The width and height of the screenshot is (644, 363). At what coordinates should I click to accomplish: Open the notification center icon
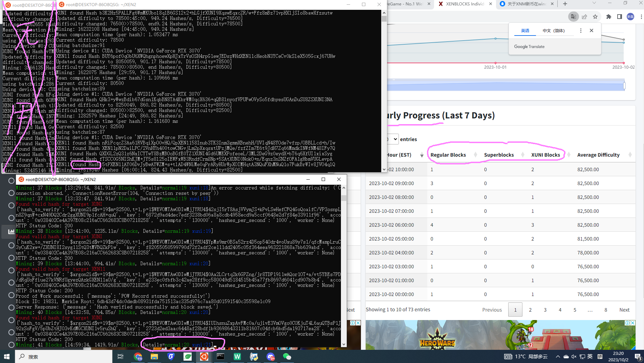(638, 357)
